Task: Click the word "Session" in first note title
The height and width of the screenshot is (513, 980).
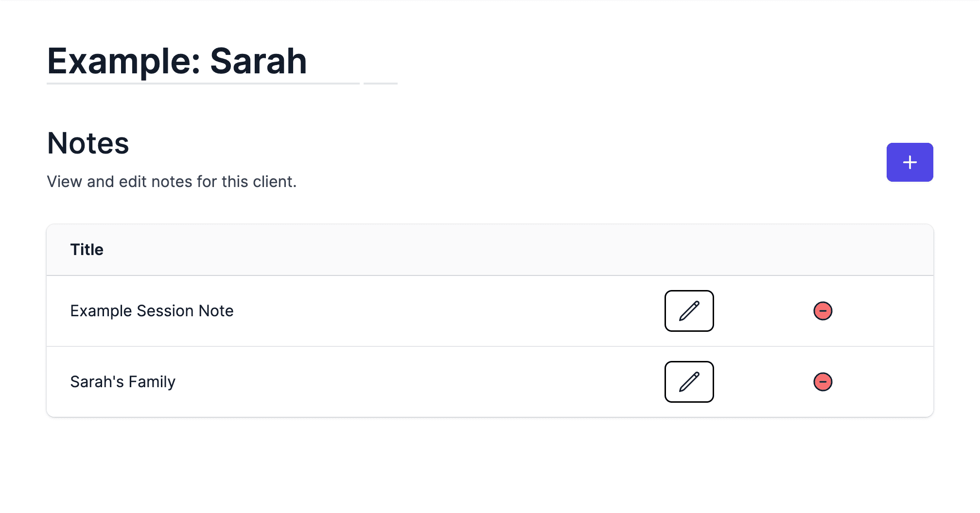Action: [x=165, y=311]
